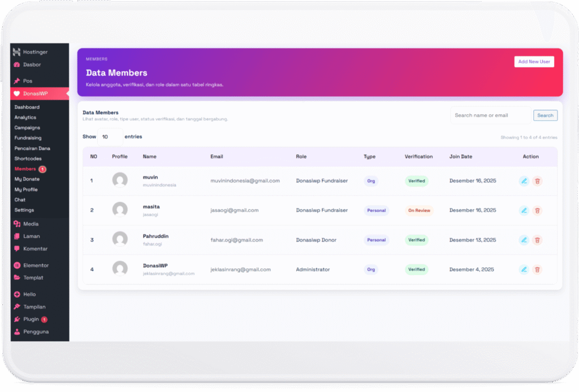
Task: Click the Add New User button
Action: pos(534,62)
